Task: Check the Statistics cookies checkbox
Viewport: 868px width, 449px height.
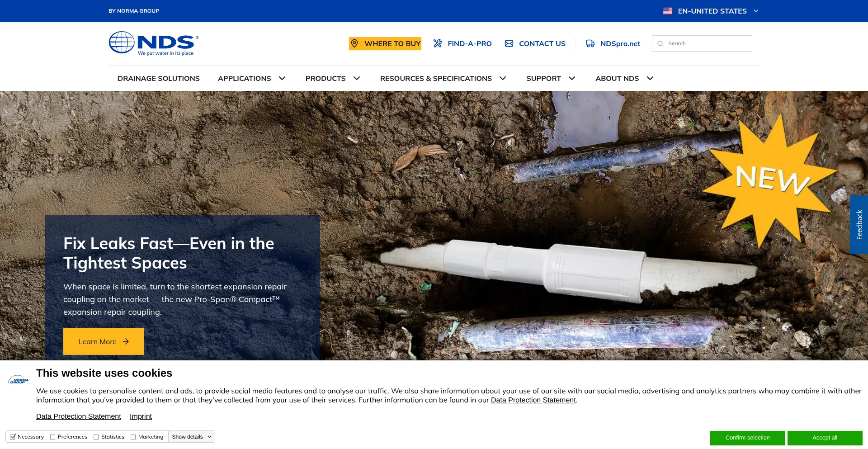Action: tap(96, 437)
